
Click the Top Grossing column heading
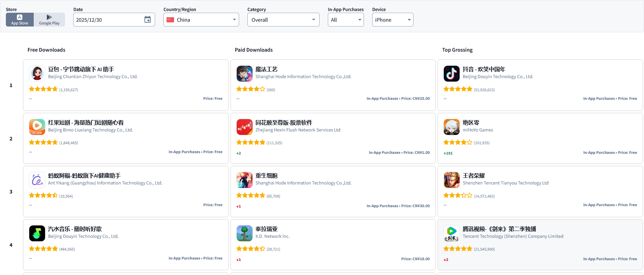(x=457, y=50)
